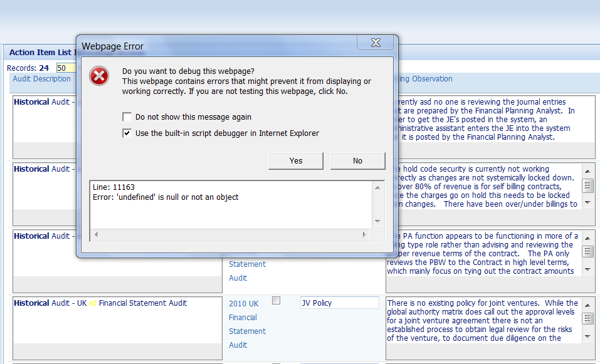This screenshot has width=600, height=364.
Task: Sort by the Audit Description column header
Action: pos(42,79)
